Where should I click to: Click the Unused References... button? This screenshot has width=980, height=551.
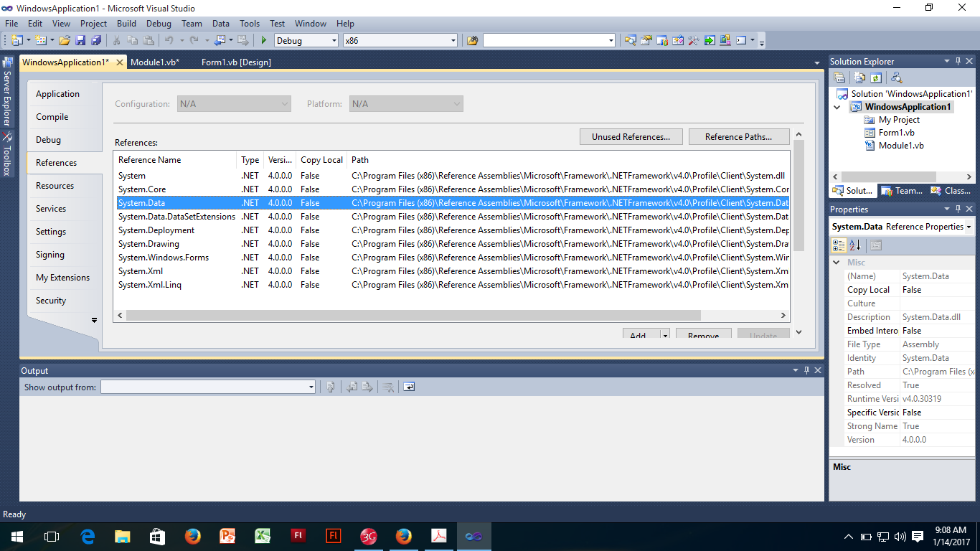point(631,137)
